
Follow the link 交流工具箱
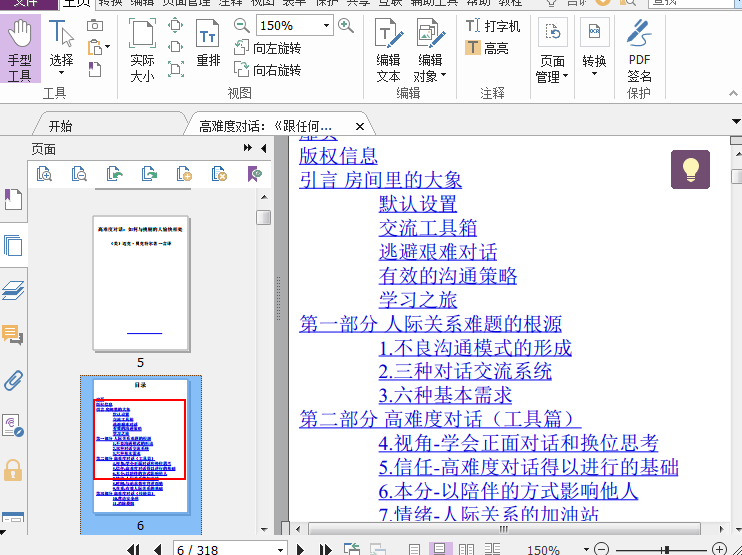click(428, 228)
